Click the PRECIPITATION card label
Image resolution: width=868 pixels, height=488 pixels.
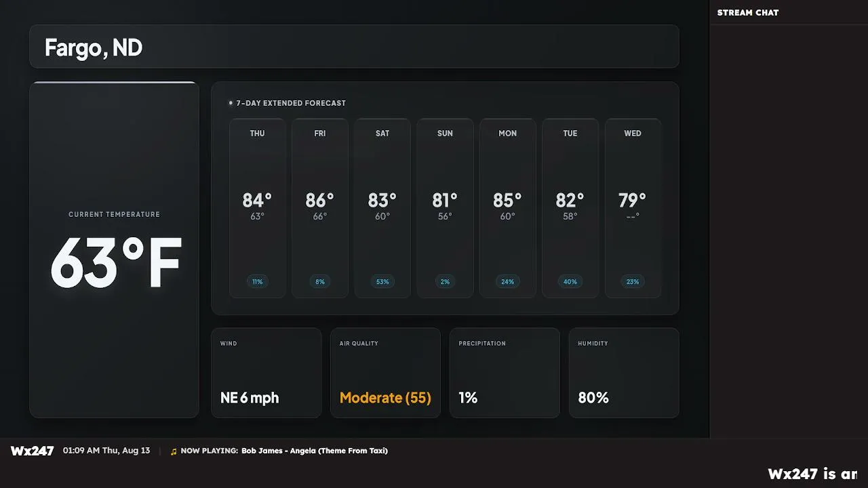tap(482, 344)
